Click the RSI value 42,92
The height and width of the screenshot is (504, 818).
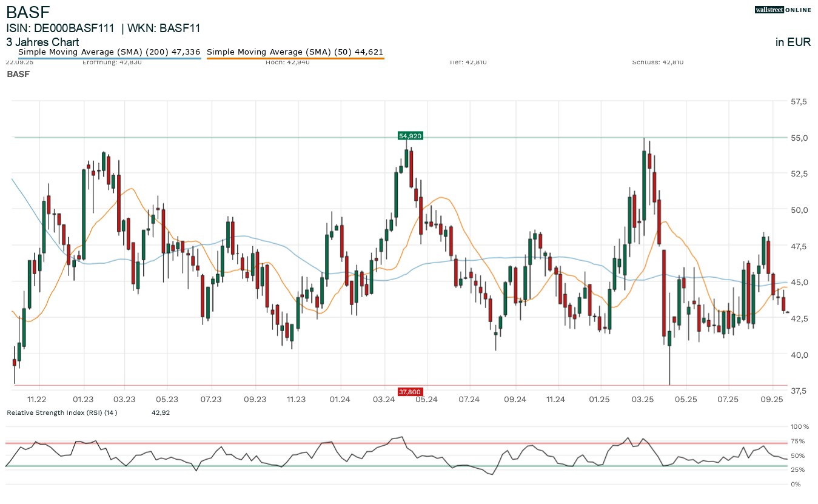(x=160, y=412)
